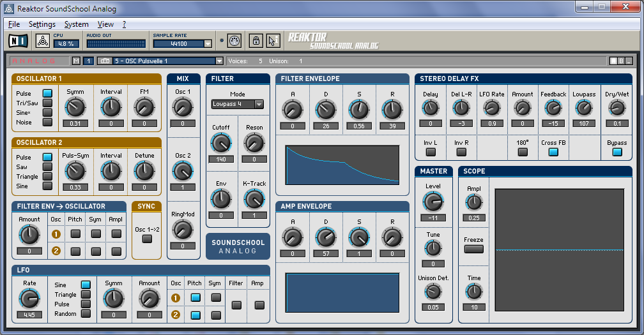Select Tri/Saw waveform for Oscillator 1

point(48,103)
